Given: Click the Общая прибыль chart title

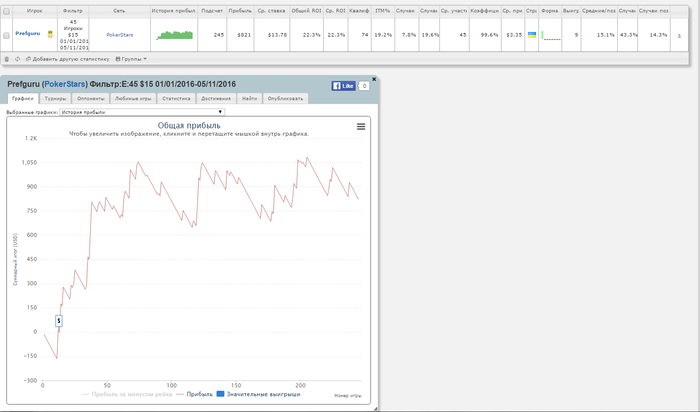Looking at the screenshot, I should click(x=189, y=125).
